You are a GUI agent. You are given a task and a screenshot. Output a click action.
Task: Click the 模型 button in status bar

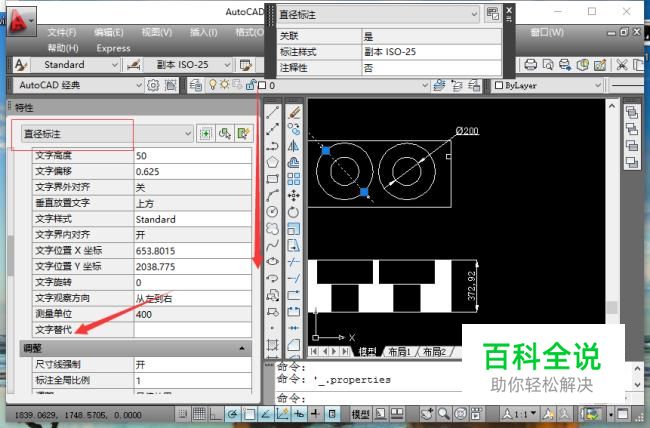tap(360, 413)
